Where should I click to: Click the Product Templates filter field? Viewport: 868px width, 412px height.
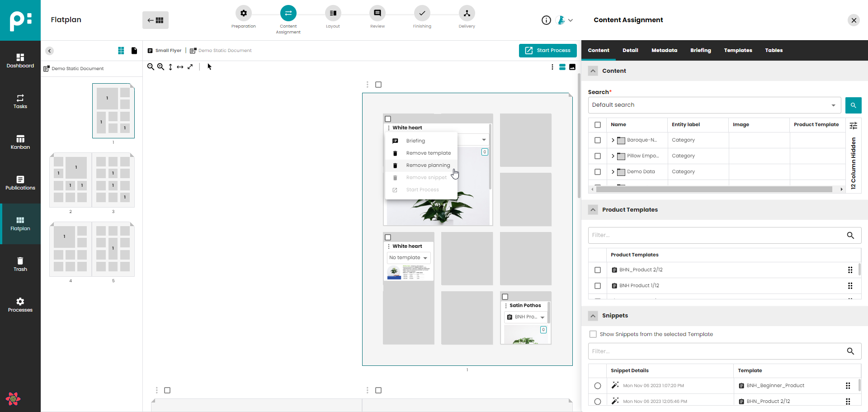coord(717,235)
